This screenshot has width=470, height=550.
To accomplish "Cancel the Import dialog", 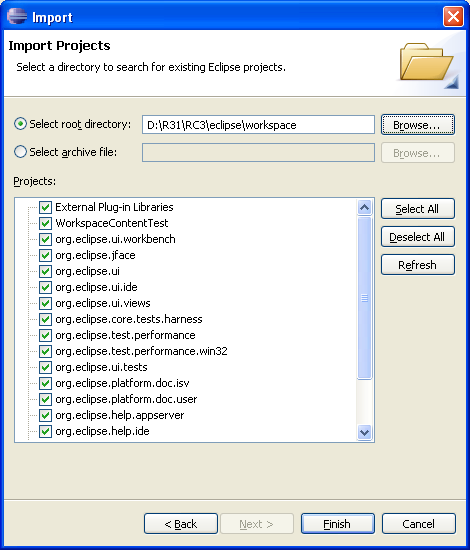I will 418,524.
